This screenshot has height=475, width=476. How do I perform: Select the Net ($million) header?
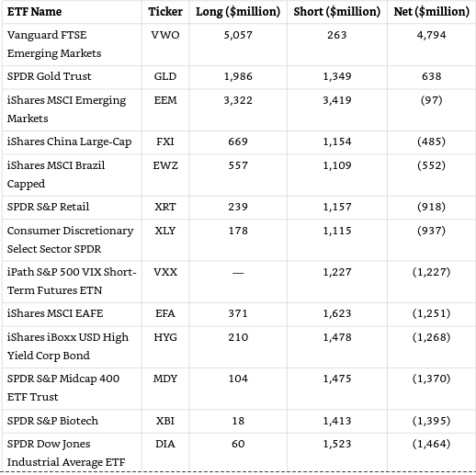pyautogui.click(x=431, y=12)
